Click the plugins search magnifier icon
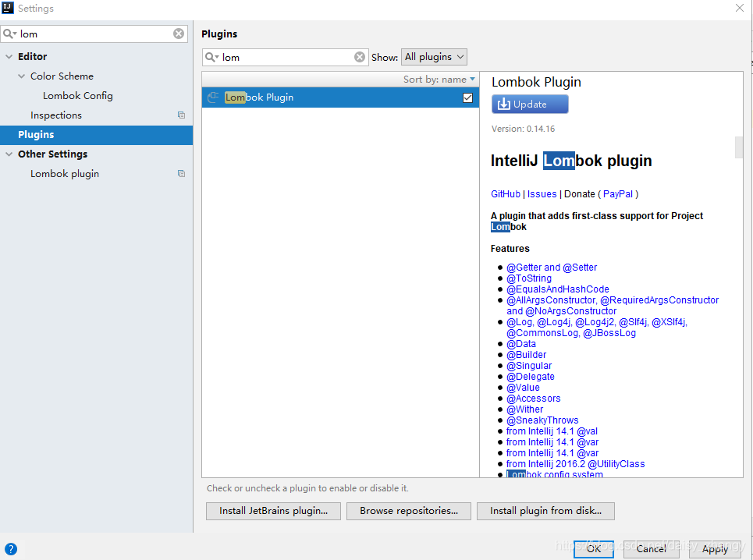The height and width of the screenshot is (560, 753). (x=211, y=57)
